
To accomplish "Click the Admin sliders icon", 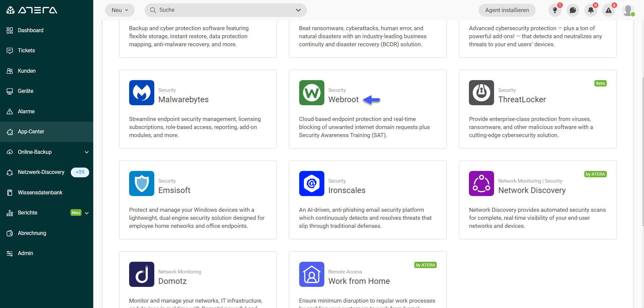I will (10, 253).
